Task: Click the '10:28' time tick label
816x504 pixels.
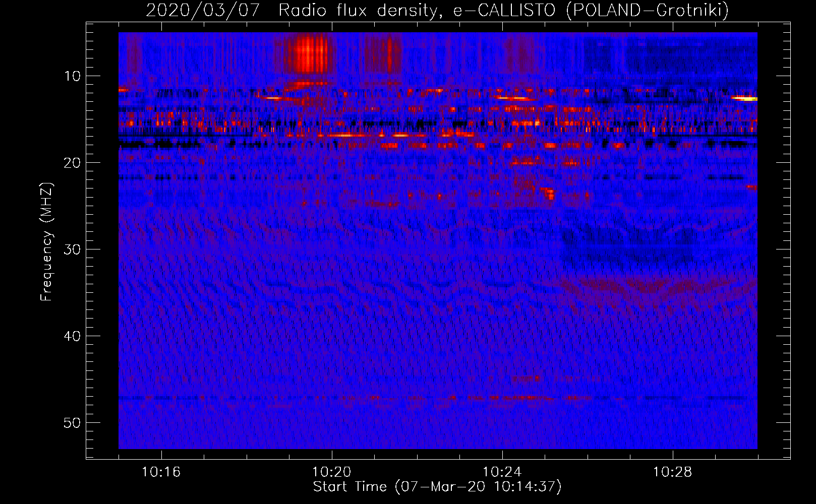Action: 672,472
